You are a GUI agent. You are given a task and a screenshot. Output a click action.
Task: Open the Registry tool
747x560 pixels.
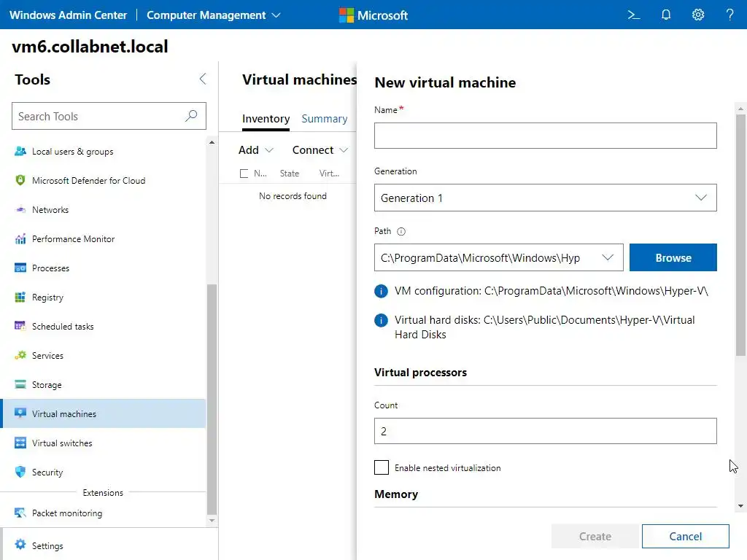point(47,297)
